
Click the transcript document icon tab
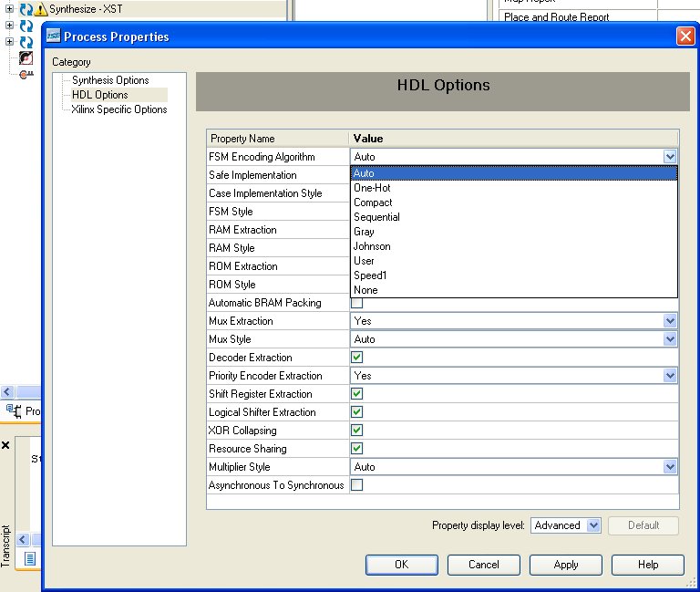30,558
